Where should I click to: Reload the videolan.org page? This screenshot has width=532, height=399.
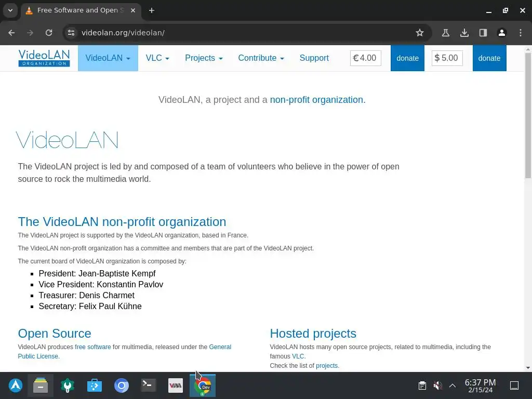(x=49, y=33)
